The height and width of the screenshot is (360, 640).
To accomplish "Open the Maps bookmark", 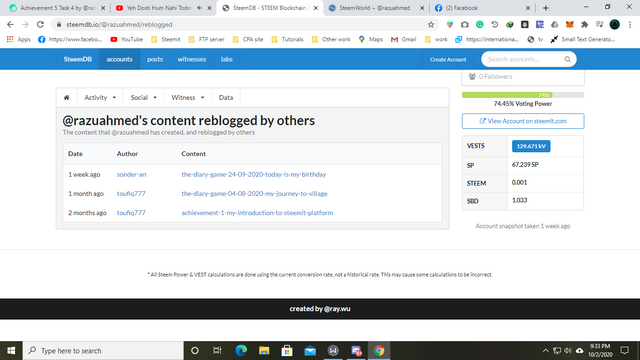I will point(371,39).
